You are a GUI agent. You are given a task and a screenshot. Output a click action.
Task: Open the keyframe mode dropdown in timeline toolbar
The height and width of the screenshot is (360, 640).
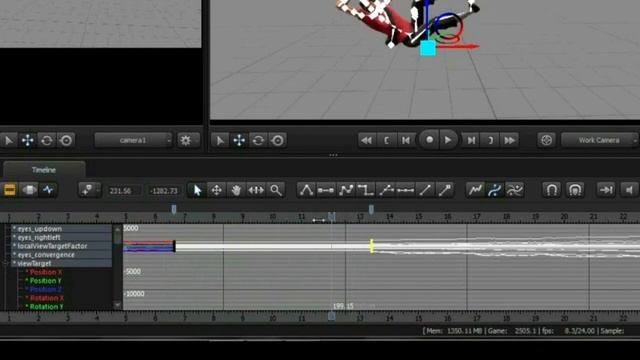tap(89, 190)
